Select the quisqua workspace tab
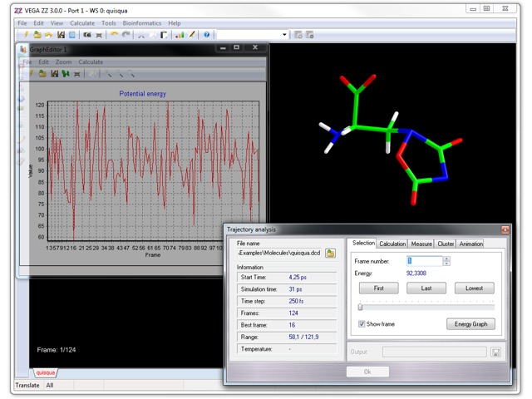Viewport: 532px width, 399px height. click(46, 372)
